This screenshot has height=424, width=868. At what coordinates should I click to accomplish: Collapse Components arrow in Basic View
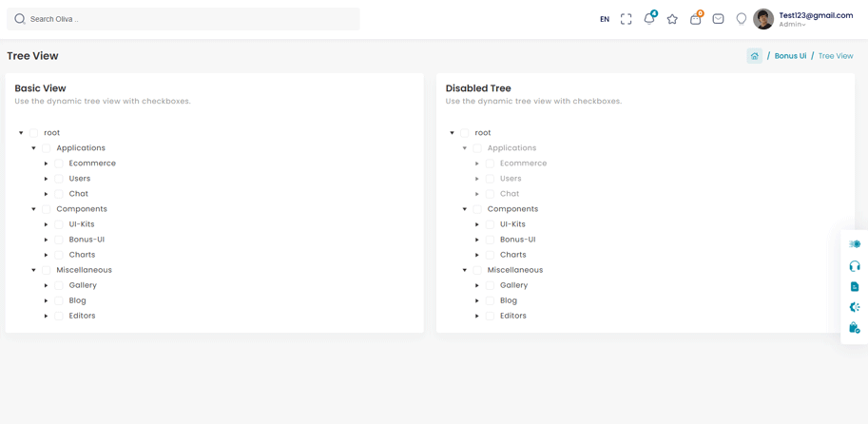pyautogui.click(x=34, y=209)
